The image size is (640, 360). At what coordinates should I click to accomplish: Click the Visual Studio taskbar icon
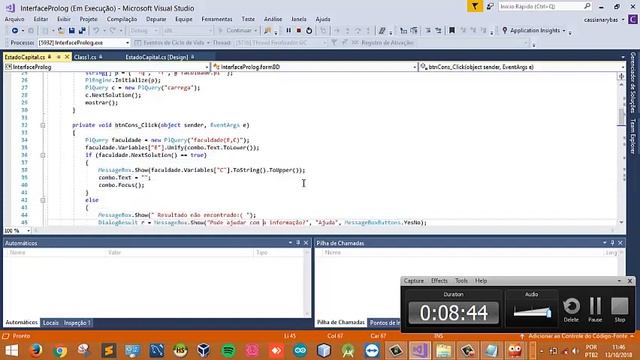[x=420, y=351]
